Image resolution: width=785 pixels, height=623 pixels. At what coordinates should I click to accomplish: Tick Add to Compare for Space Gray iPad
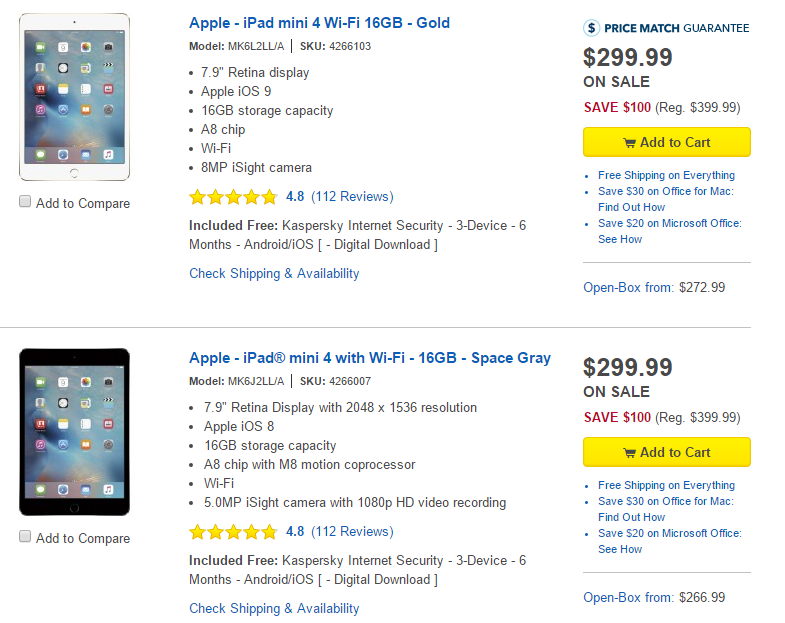click(x=25, y=537)
